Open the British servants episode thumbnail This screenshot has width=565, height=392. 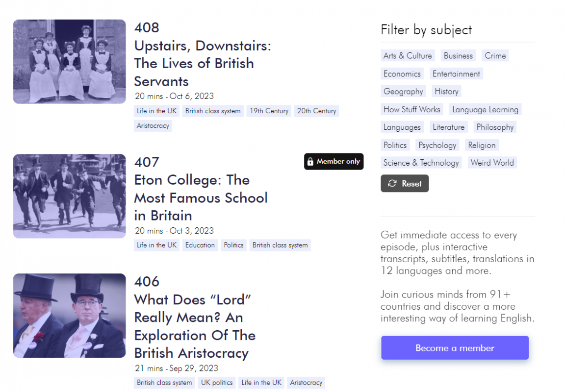[69, 62]
